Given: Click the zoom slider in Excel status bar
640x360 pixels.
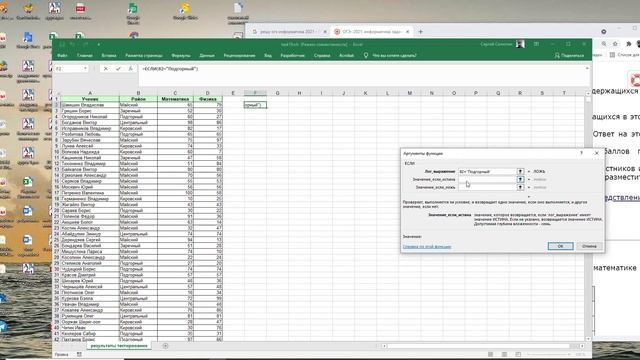Looking at the screenshot, I should point(549,354).
